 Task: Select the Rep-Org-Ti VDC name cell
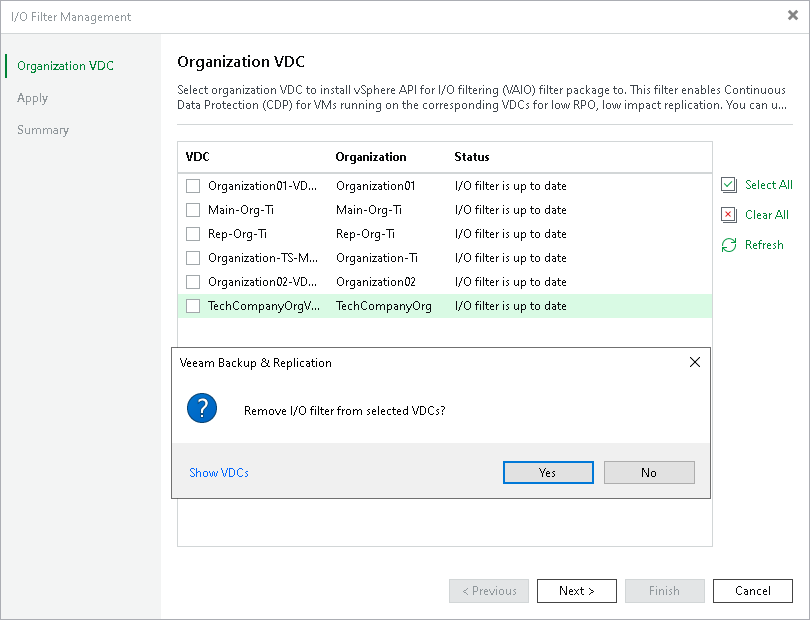coord(238,234)
